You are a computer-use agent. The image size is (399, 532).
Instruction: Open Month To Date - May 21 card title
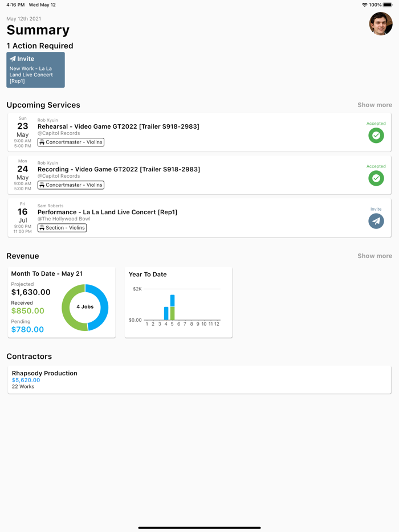click(x=47, y=273)
